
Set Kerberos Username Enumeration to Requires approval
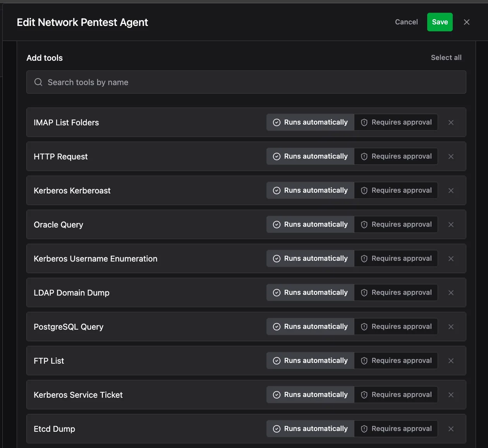pos(396,258)
